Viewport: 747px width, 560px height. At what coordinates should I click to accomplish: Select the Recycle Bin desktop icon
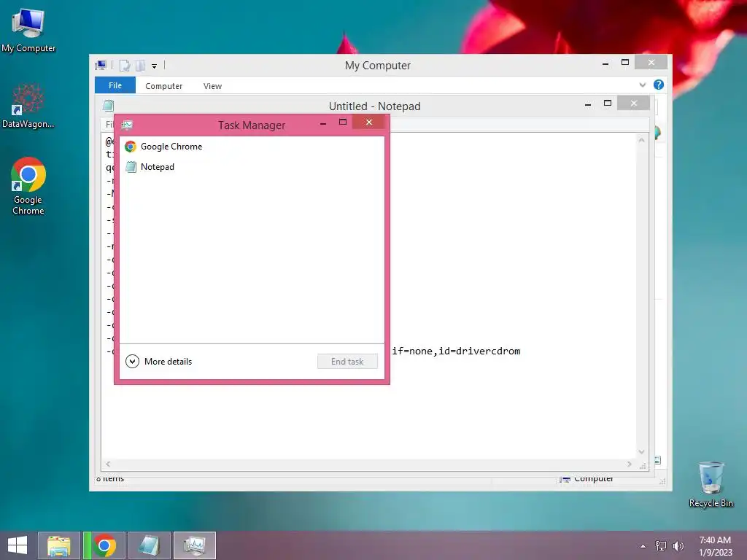(711, 484)
